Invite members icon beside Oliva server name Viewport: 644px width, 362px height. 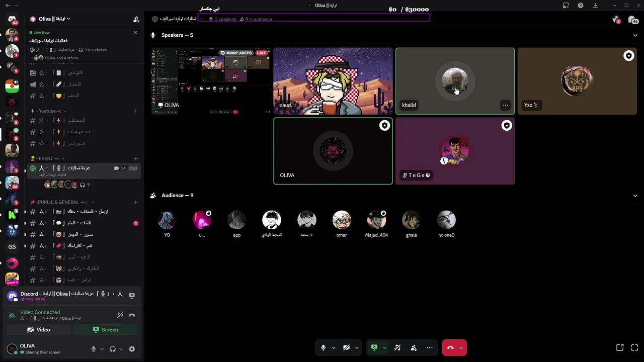[136, 19]
